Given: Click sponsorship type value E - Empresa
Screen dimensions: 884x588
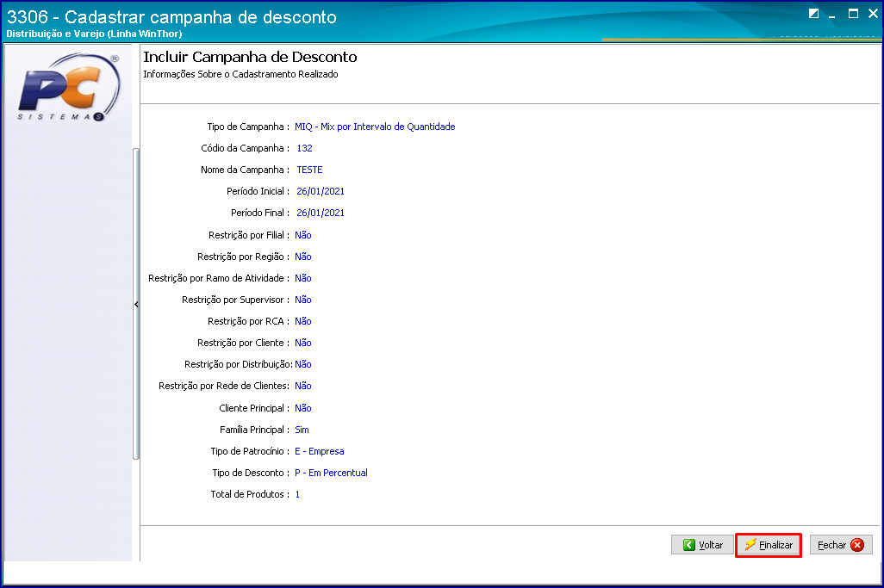Looking at the screenshot, I should click(x=319, y=451).
